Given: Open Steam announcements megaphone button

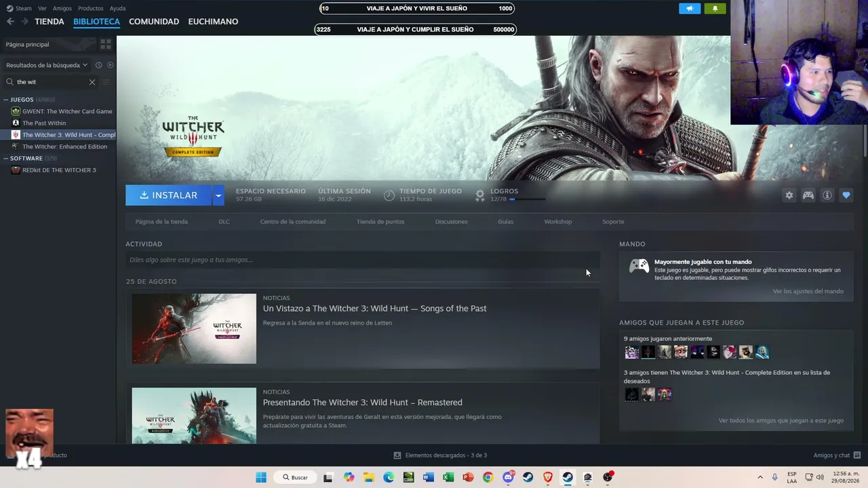Looking at the screenshot, I should [x=690, y=9].
